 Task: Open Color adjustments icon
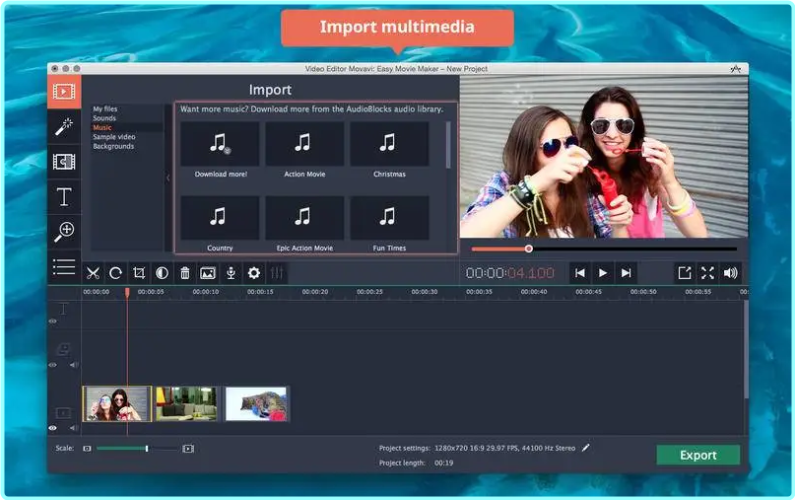162,273
